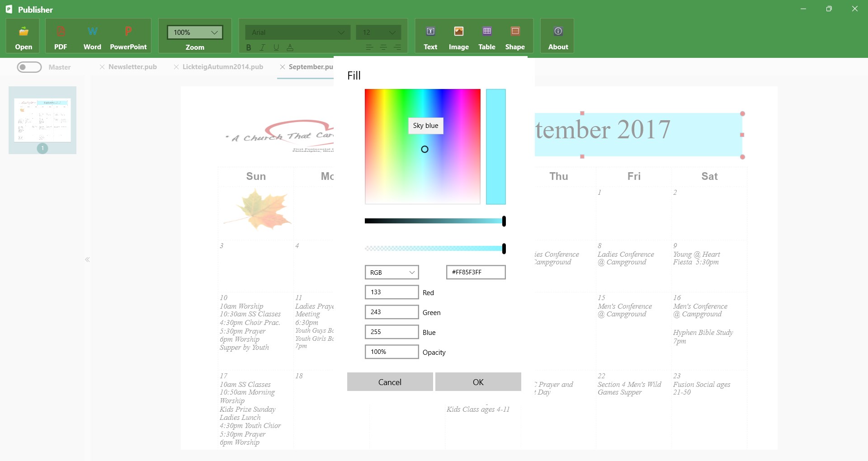Insert a Text box

click(430, 36)
